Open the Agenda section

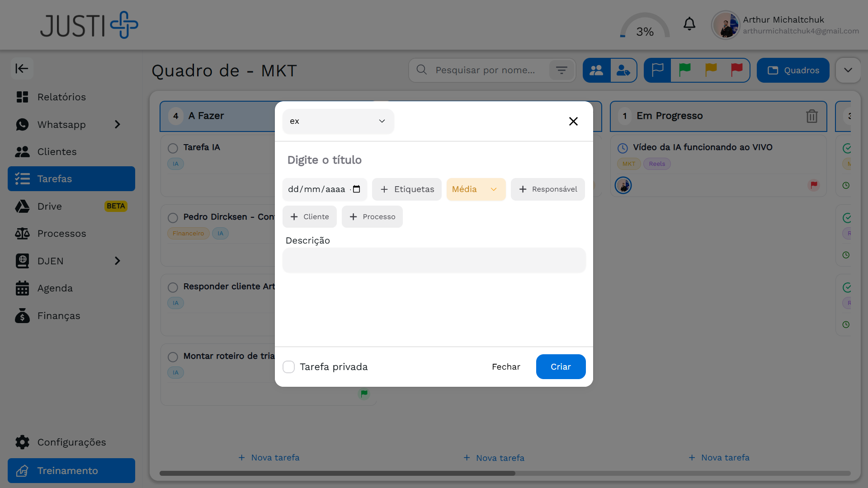[x=55, y=288]
